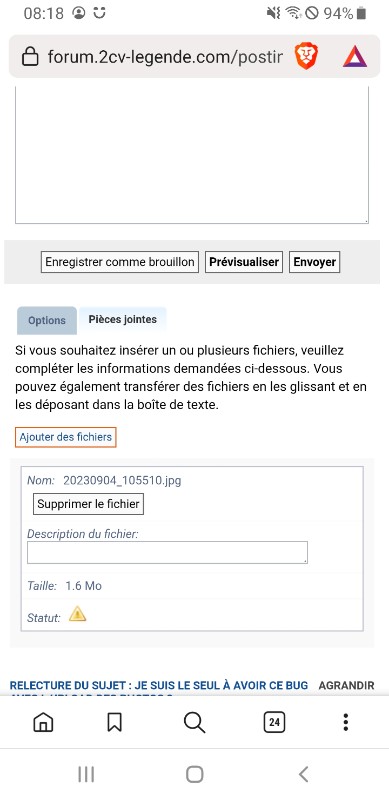Open the three-dot browser menu

(346, 722)
